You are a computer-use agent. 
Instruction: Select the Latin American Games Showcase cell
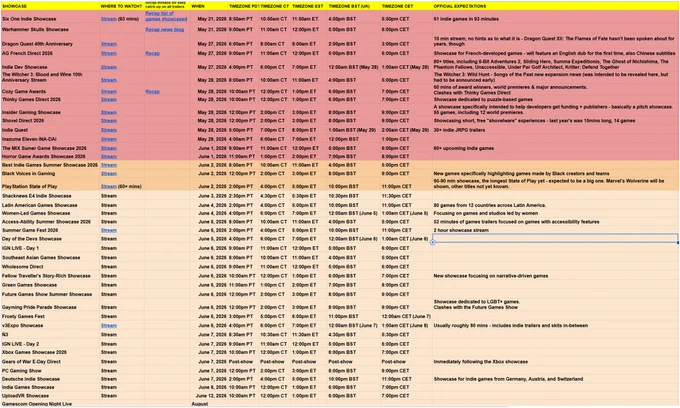(50, 205)
